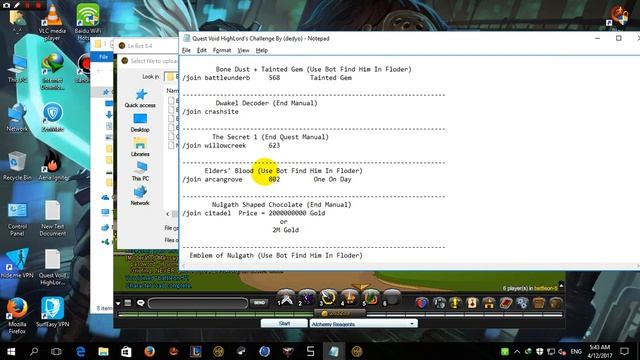Click empty skill slot 6 in game bar
This screenshot has width=640, height=360.
pos(392,298)
